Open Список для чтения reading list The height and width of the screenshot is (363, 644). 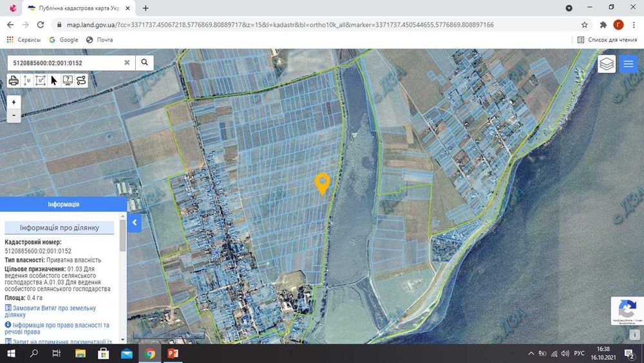coord(607,40)
